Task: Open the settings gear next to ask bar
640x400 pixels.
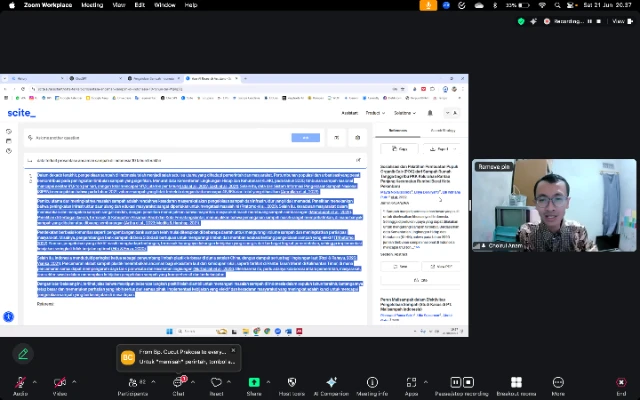Action: point(358,138)
